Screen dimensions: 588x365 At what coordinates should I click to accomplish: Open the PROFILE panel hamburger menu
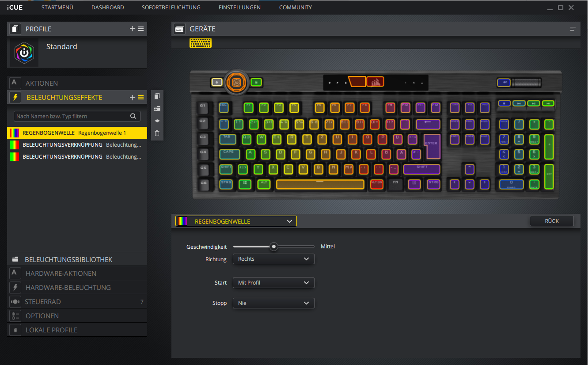tap(141, 29)
